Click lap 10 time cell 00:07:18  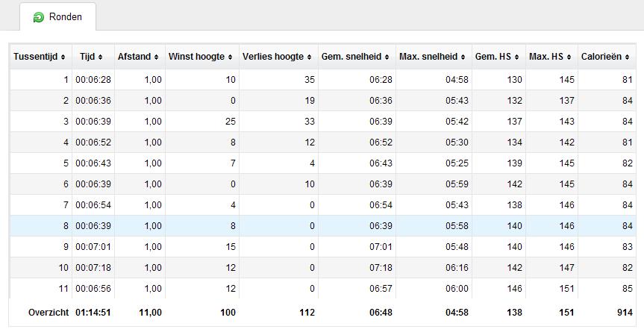point(93,268)
